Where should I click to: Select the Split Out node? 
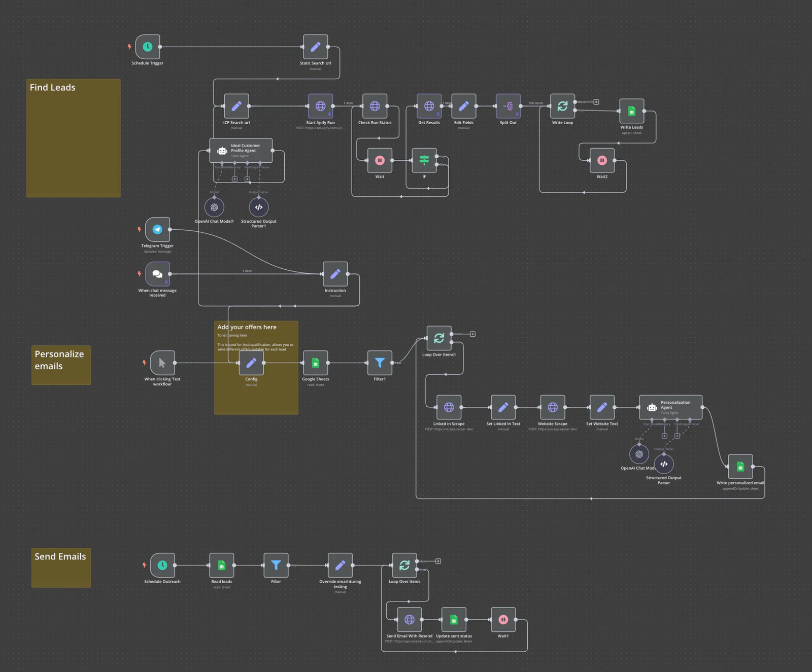coord(508,107)
